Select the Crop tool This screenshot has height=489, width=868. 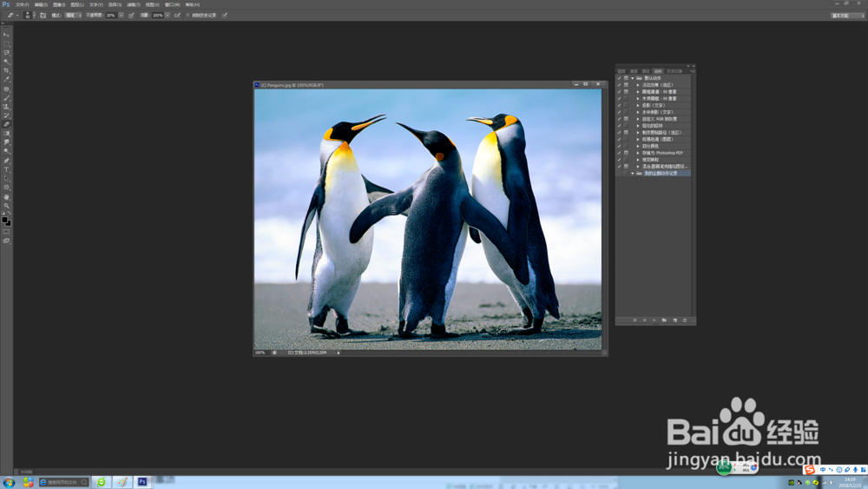pos(7,70)
